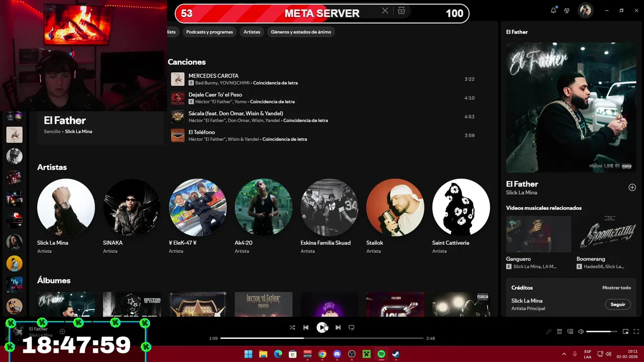Click the voice meter taskbar icon

tap(307, 354)
